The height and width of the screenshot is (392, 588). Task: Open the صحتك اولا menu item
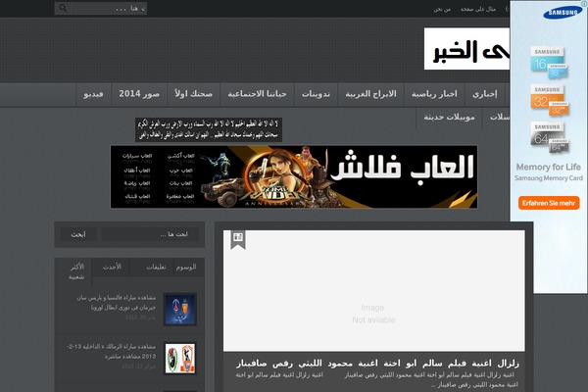(193, 94)
